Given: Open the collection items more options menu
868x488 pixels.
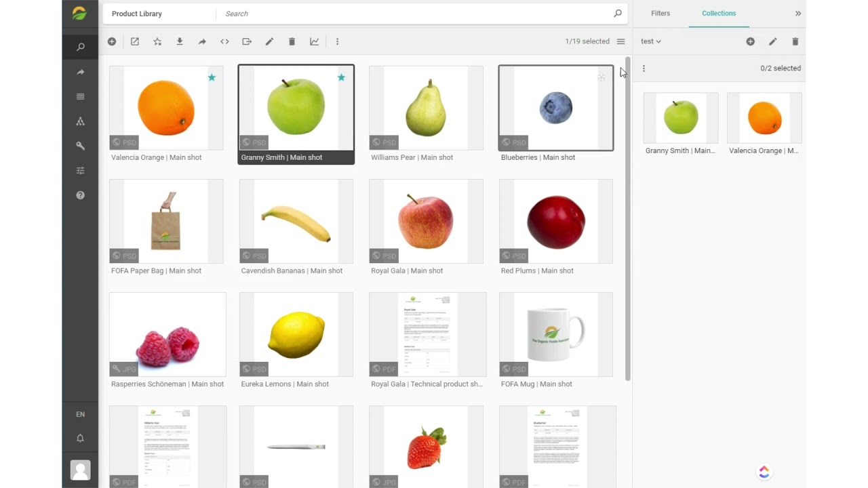Looking at the screenshot, I should pos(644,68).
